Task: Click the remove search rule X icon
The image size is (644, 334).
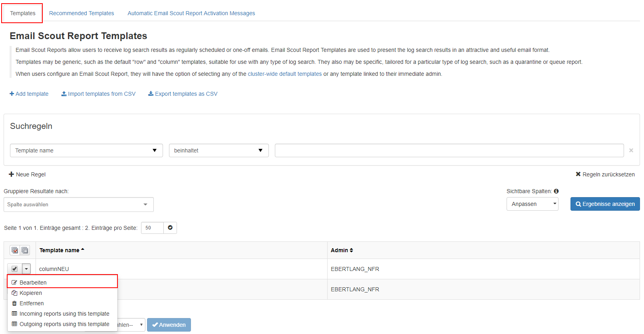Action: click(x=631, y=150)
